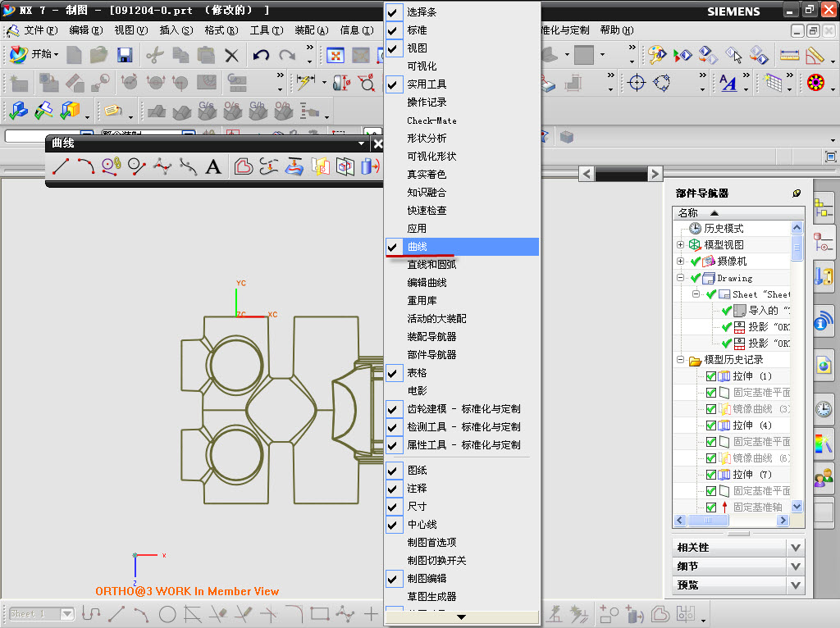Image resolution: width=840 pixels, height=628 pixels.
Task: Click the circle with line tool in 曲线 toolbar
Action: [137, 166]
